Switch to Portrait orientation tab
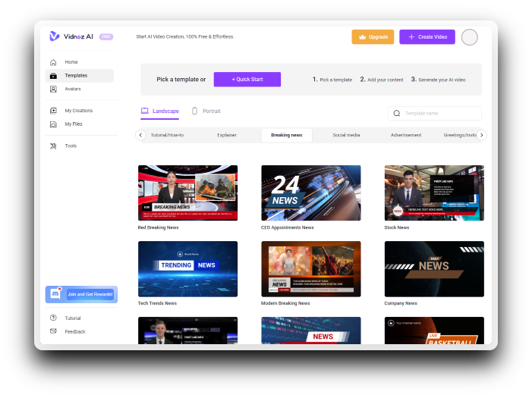This screenshot has height=398, width=532. (x=206, y=111)
